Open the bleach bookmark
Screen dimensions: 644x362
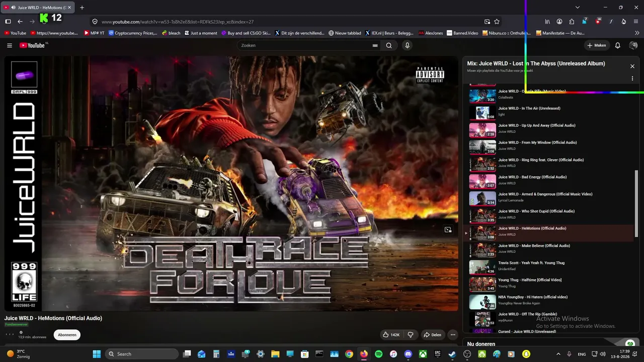tap(171, 33)
